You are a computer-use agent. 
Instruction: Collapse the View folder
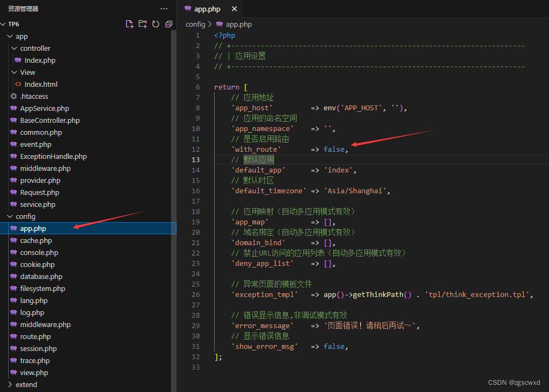[14, 72]
